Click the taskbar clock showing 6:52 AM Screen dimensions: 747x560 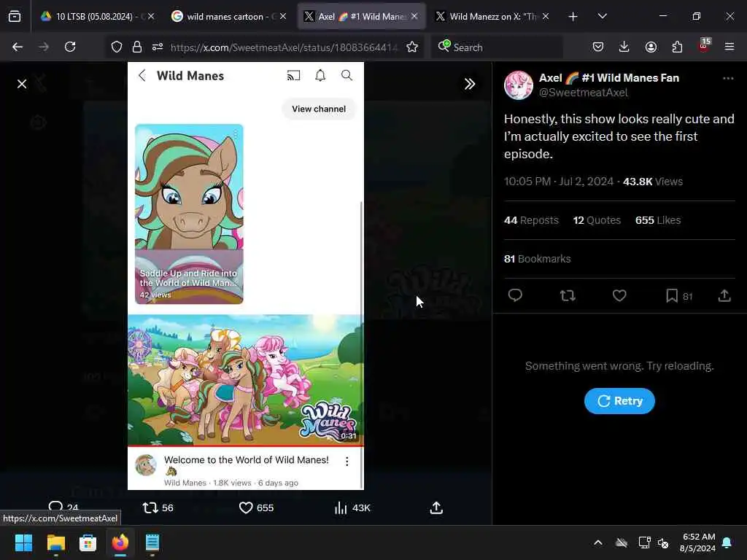click(x=697, y=542)
